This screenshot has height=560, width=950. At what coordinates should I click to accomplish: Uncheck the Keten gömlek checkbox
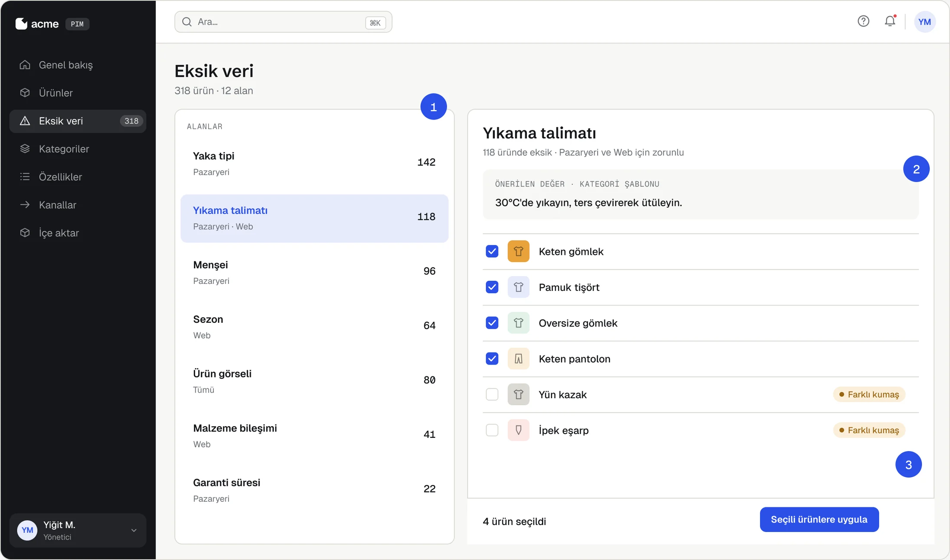[492, 251]
